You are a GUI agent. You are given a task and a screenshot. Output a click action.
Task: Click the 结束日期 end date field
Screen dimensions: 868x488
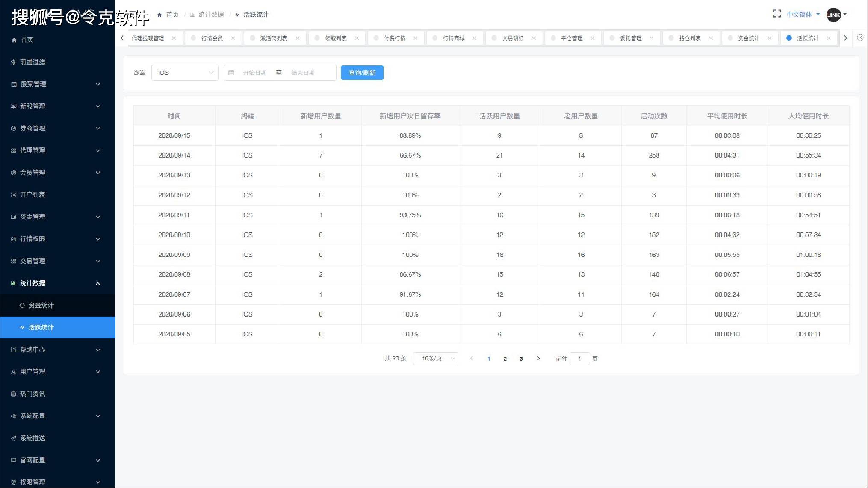coord(303,73)
